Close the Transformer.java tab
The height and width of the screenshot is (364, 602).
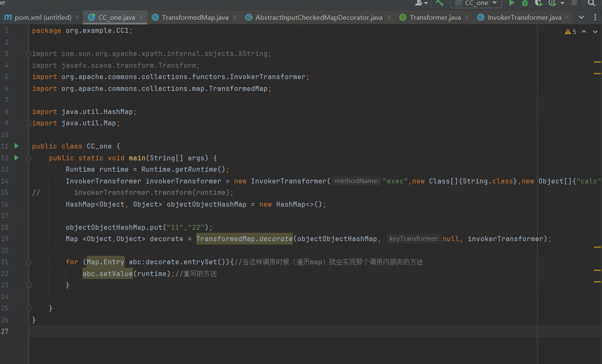pyautogui.click(x=467, y=17)
